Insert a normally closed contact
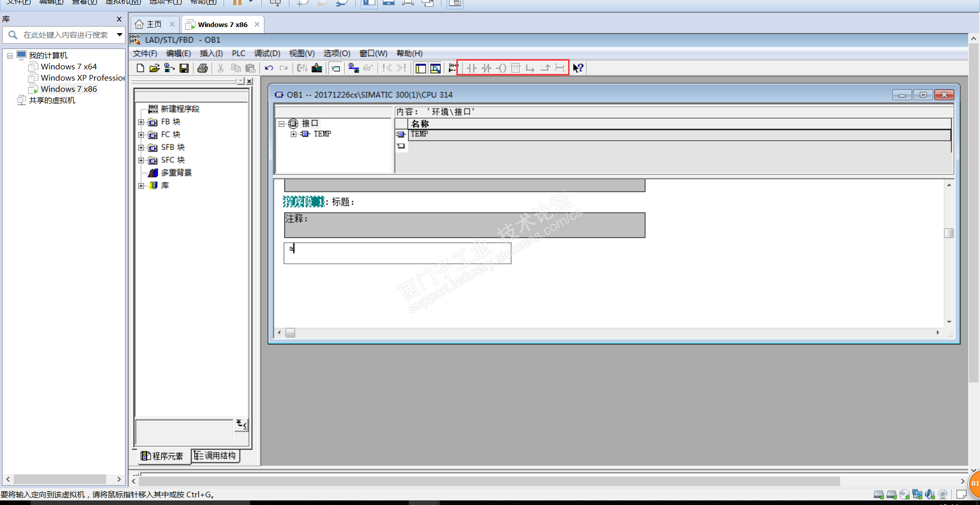The width and height of the screenshot is (980, 505). coord(486,68)
